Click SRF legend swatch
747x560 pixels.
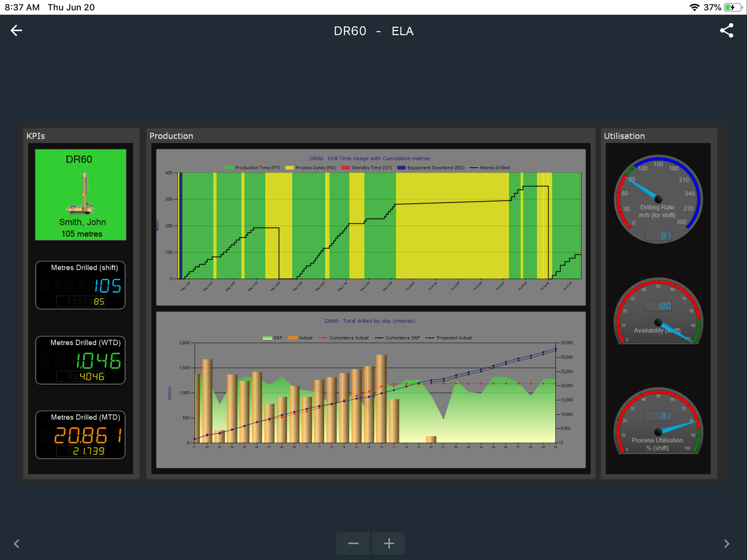267,338
